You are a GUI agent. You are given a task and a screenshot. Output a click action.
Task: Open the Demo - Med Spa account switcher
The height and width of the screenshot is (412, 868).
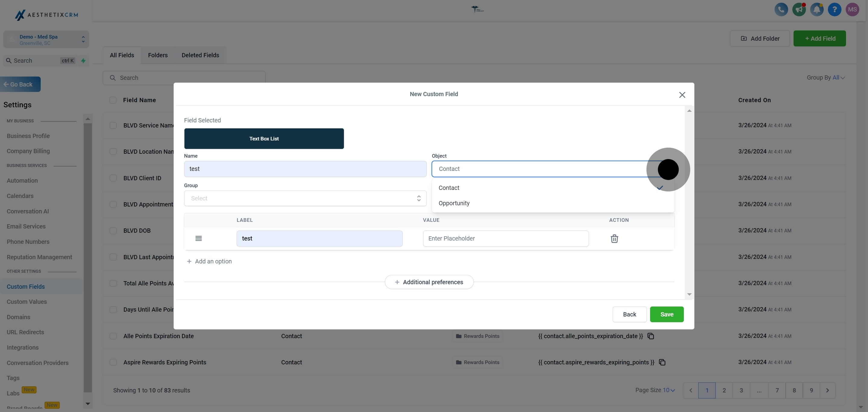(x=46, y=39)
